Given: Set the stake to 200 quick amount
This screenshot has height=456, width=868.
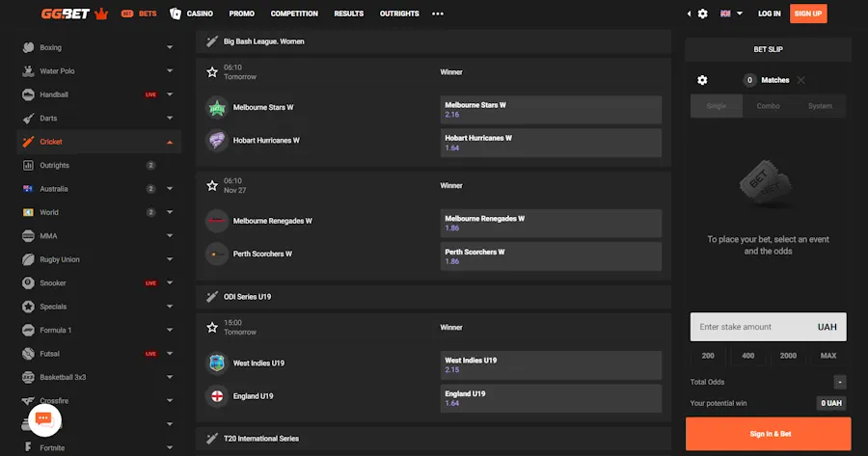Looking at the screenshot, I should point(708,356).
